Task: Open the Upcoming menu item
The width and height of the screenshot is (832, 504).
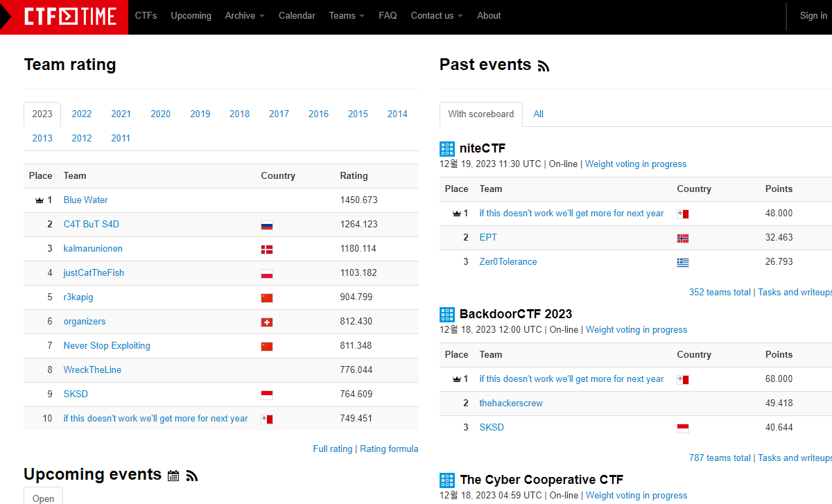Action: pyautogui.click(x=191, y=15)
